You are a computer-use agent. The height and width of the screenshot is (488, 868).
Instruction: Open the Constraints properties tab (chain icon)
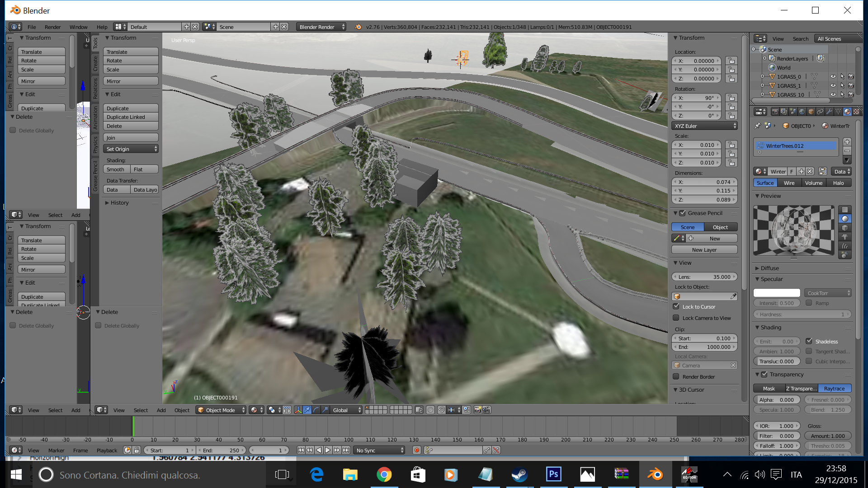(820, 112)
